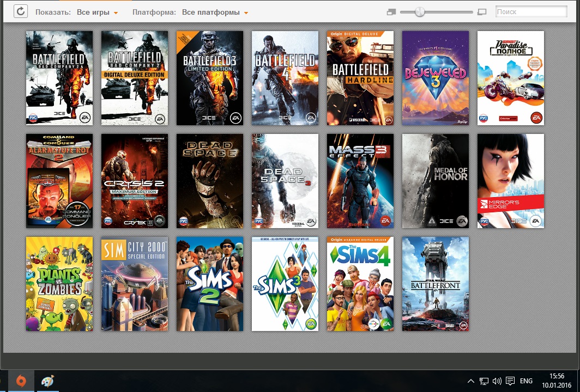
Task: Click the network icon in system tray
Action: pyautogui.click(x=484, y=381)
